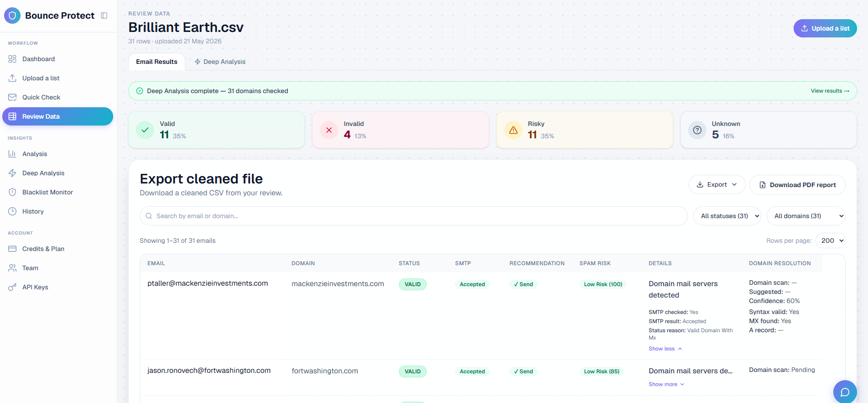Open Team settings page
Viewport: 868px width, 403px height.
click(58, 268)
